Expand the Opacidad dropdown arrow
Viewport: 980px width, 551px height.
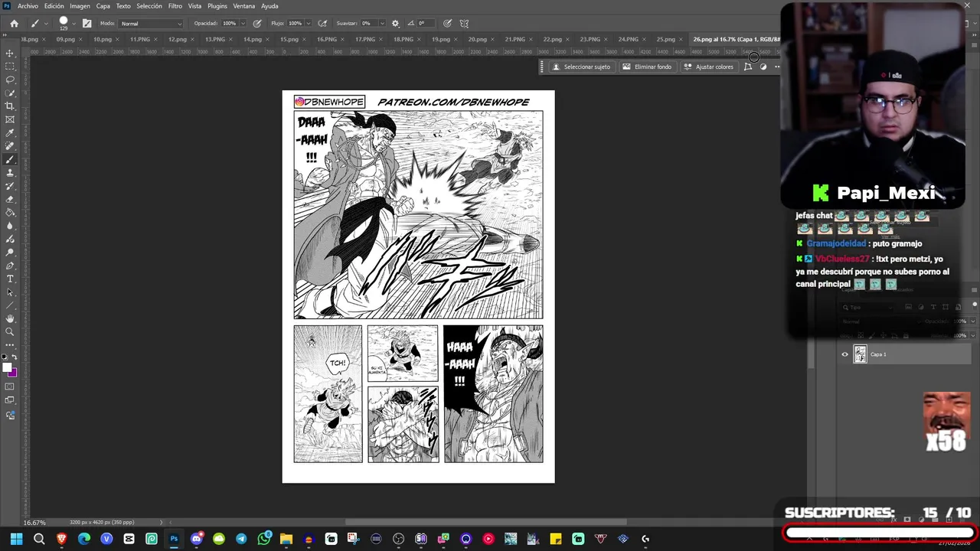click(x=243, y=24)
